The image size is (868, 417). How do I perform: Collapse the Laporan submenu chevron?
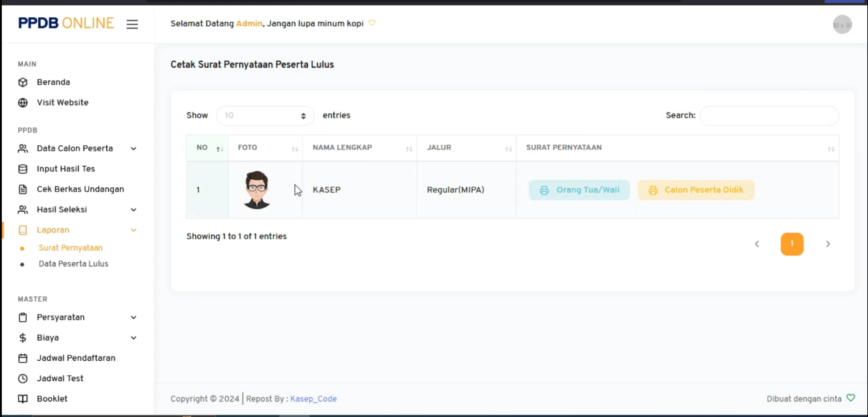point(134,230)
